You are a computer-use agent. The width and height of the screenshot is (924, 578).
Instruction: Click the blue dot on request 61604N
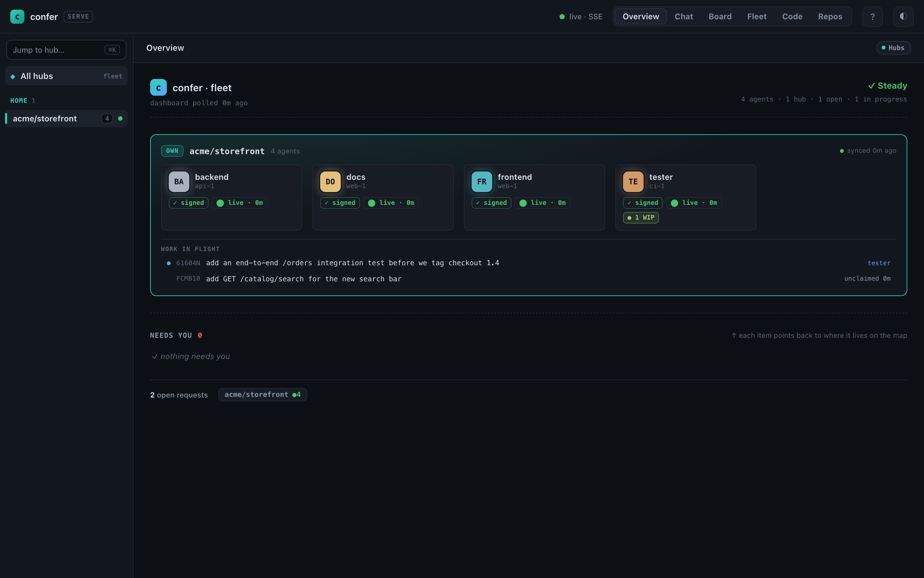coord(169,263)
